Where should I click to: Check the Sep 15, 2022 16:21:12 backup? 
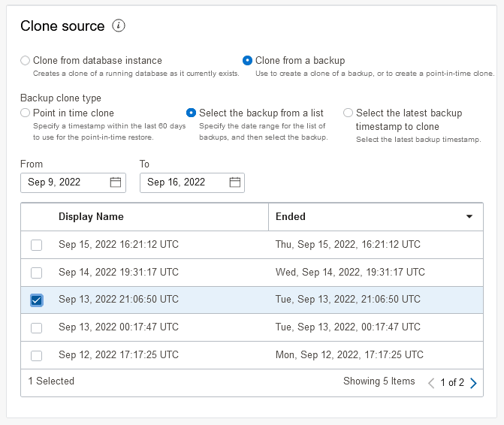[37, 245]
